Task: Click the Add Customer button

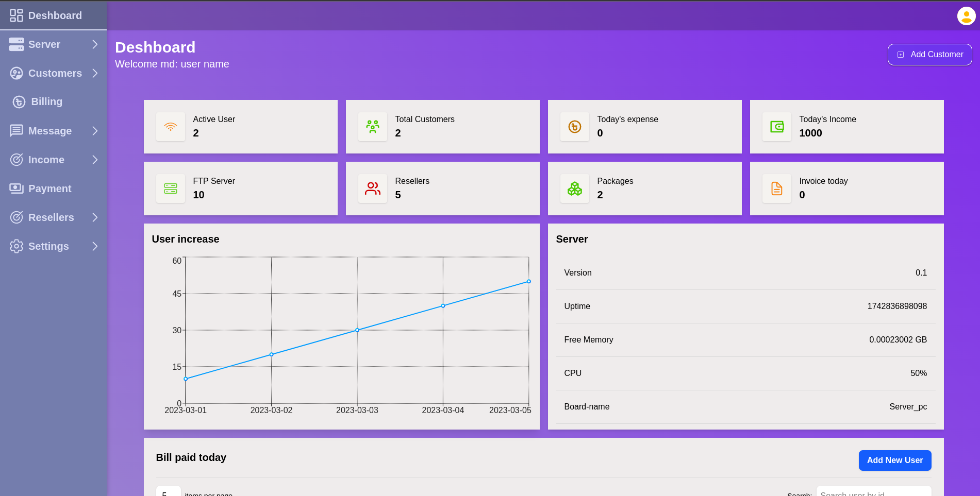Action: coord(929,55)
